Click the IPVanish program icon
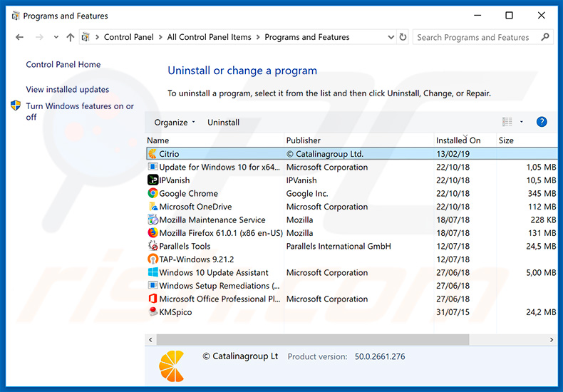The width and height of the screenshot is (563, 392). pos(153,180)
